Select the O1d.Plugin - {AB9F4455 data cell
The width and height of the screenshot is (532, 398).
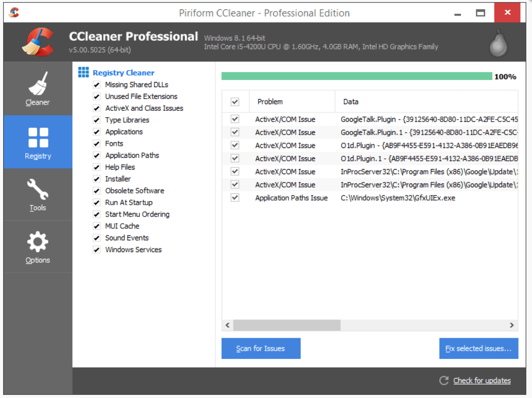[429, 145]
